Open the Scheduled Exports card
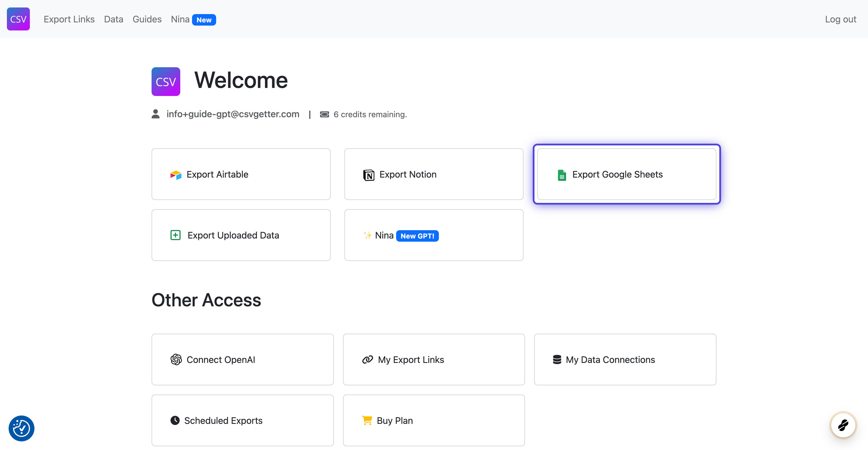 pos(243,420)
